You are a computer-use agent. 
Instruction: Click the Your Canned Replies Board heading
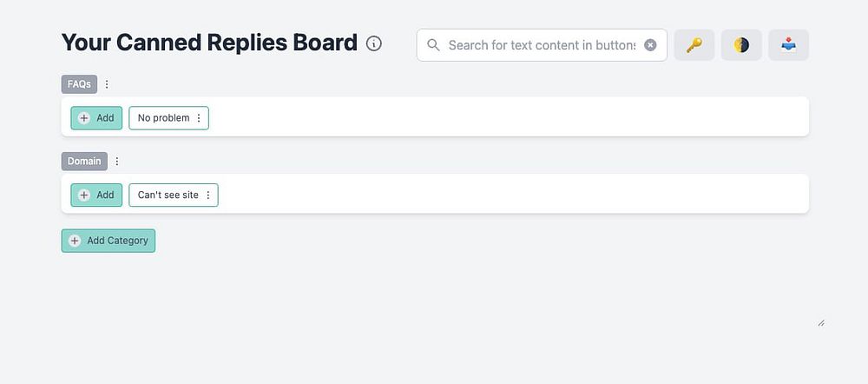point(209,43)
